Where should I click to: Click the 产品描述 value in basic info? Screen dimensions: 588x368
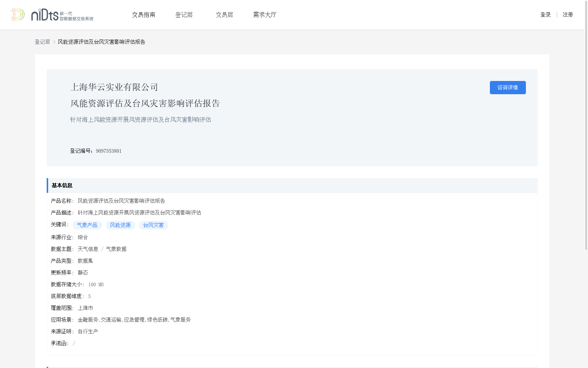[139, 213]
